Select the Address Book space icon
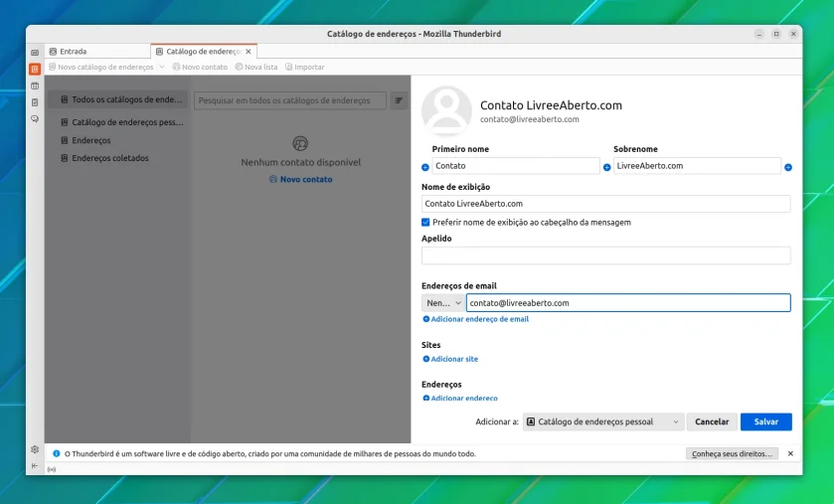Screen dimensions: 835x504 pyautogui.click(x=35, y=69)
